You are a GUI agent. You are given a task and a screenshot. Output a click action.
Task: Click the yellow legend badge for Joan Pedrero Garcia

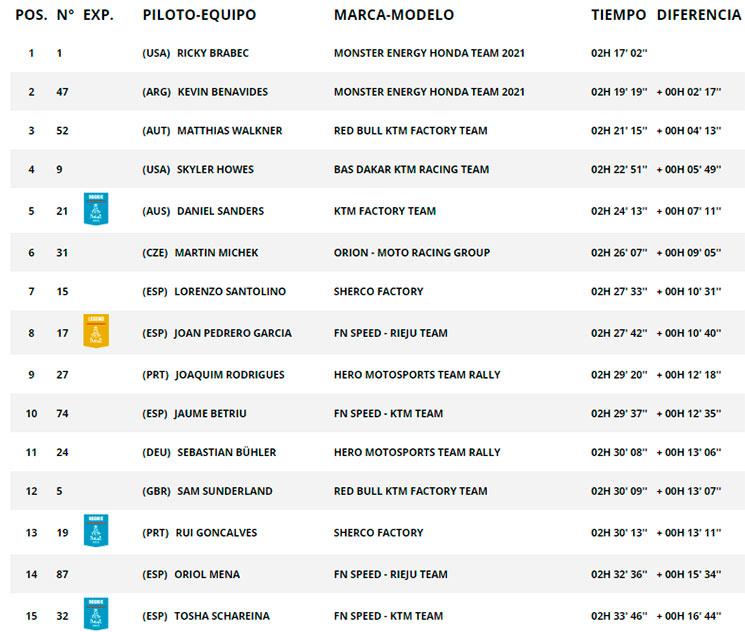[96, 331]
